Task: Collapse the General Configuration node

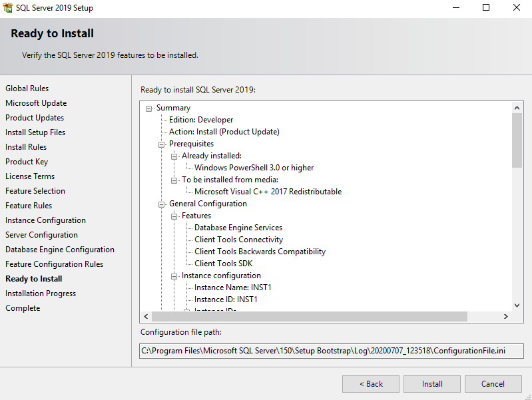Action: tap(162, 204)
